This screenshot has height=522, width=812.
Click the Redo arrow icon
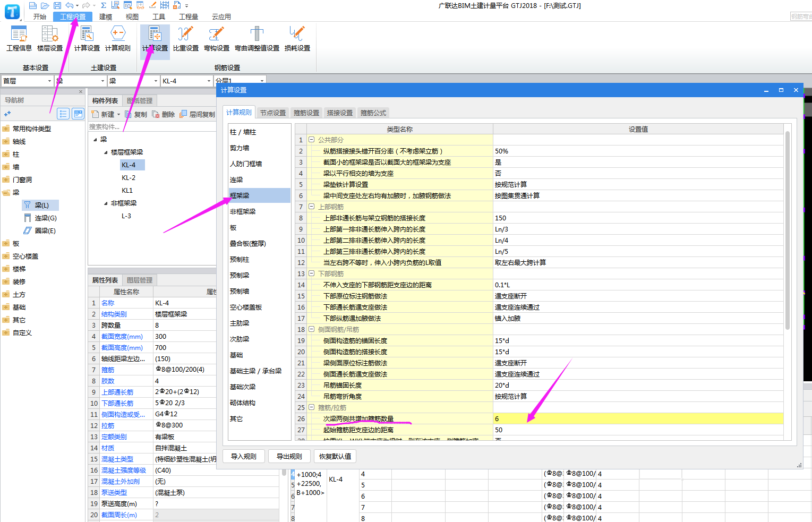pyautogui.click(x=86, y=5)
